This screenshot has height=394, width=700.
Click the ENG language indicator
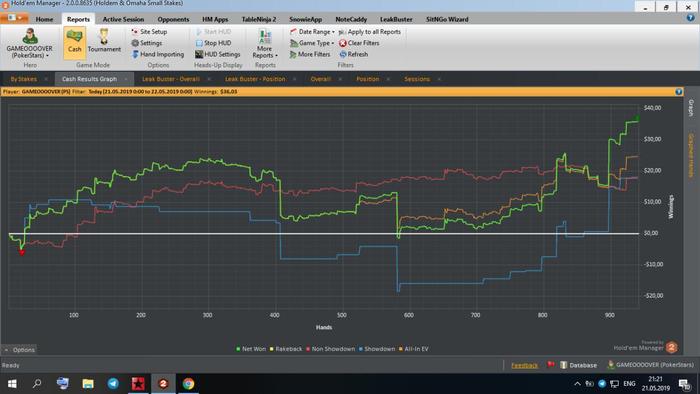coord(629,383)
